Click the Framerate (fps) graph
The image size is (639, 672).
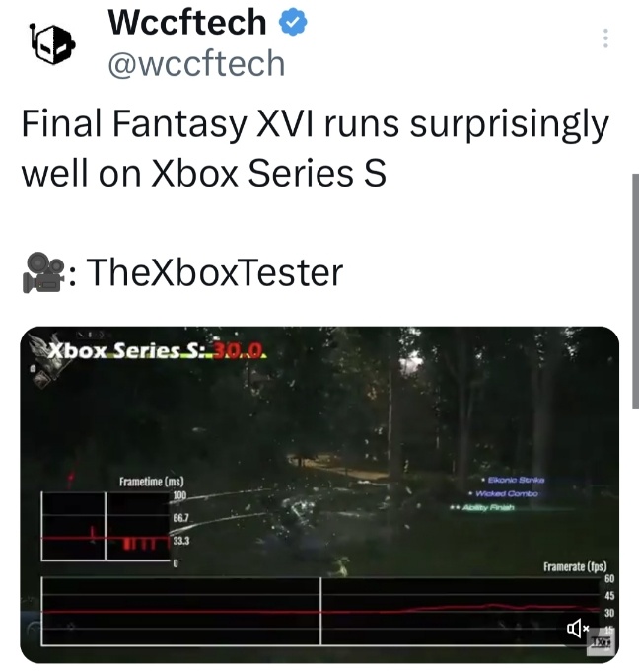(x=320, y=611)
